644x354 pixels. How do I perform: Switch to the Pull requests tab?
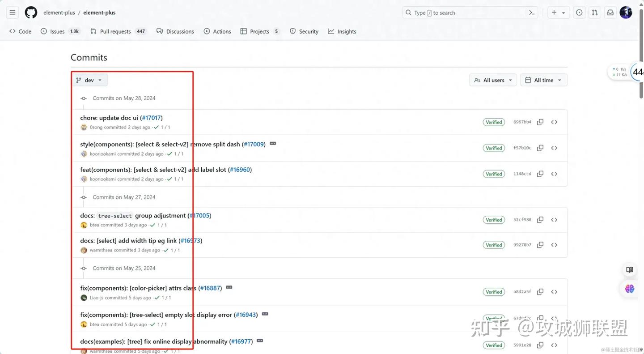pyautogui.click(x=114, y=31)
